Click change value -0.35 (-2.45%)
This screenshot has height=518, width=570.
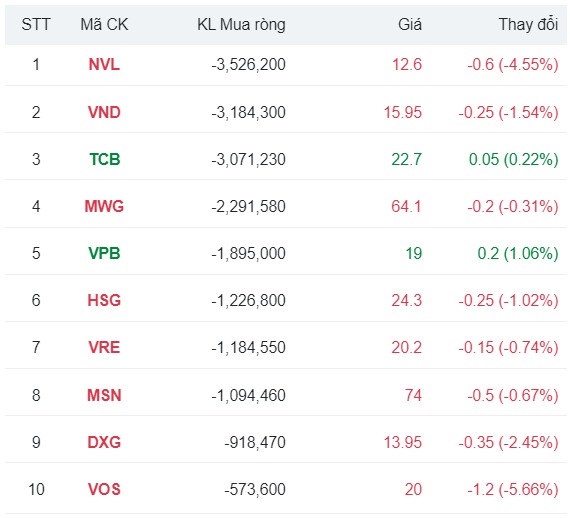click(509, 443)
